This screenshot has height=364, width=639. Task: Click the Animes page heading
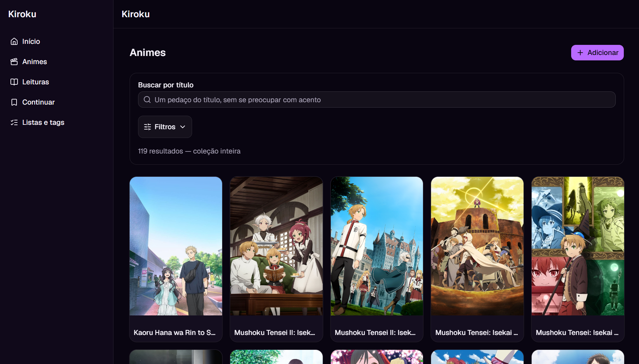click(x=148, y=53)
